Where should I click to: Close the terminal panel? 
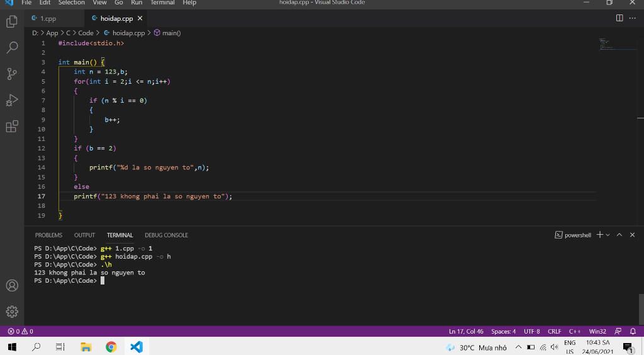click(x=633, y=235)
